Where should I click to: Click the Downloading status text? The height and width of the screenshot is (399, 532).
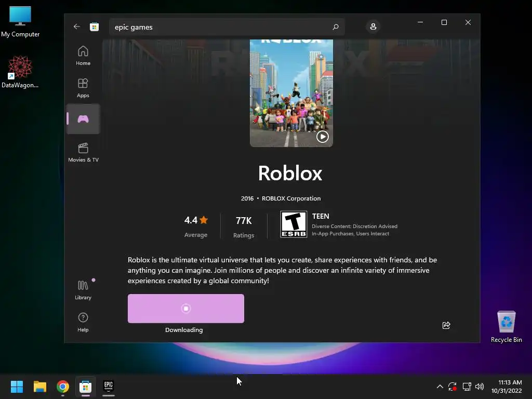coord(184,330)
